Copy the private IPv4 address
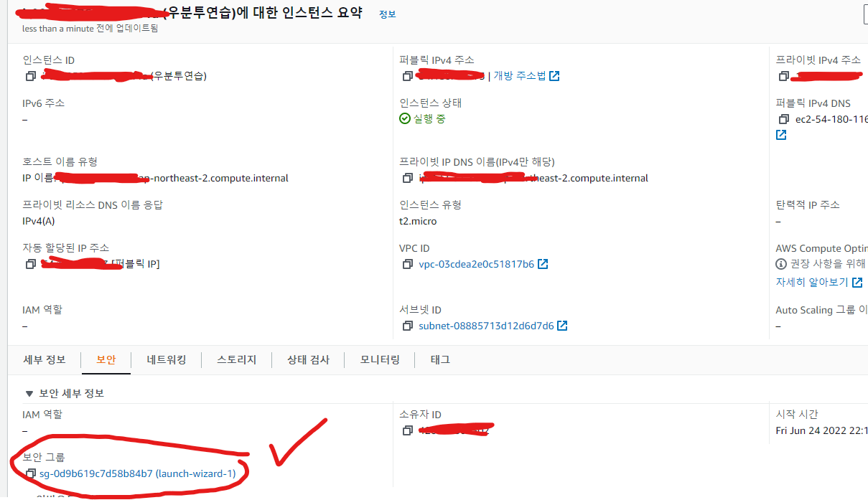 [x=784, y=76]
